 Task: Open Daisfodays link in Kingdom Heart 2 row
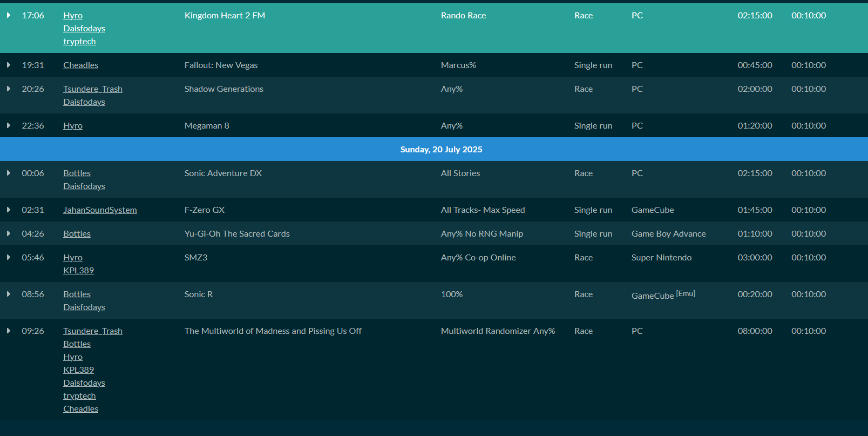(84, 29)
